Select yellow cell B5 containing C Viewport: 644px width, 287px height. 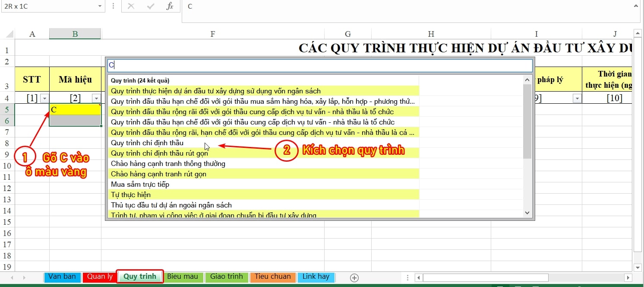[x=75, y=110]
